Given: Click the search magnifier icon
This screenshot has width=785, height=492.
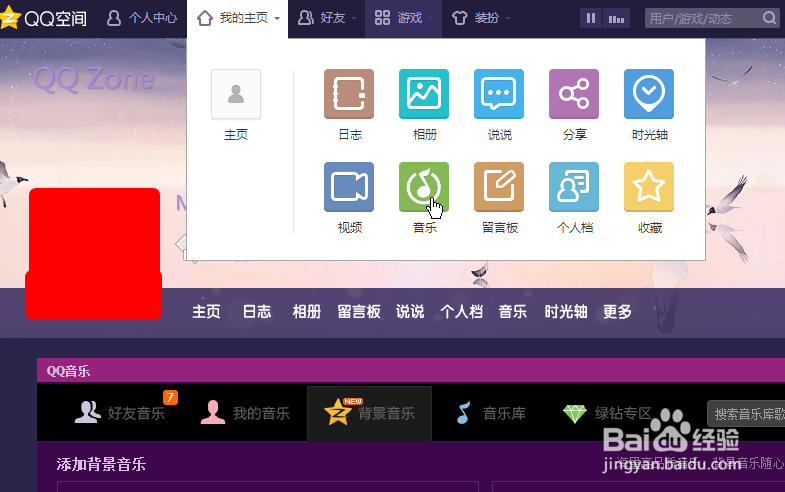Looking at the screenshot, I should click(769, 19).
